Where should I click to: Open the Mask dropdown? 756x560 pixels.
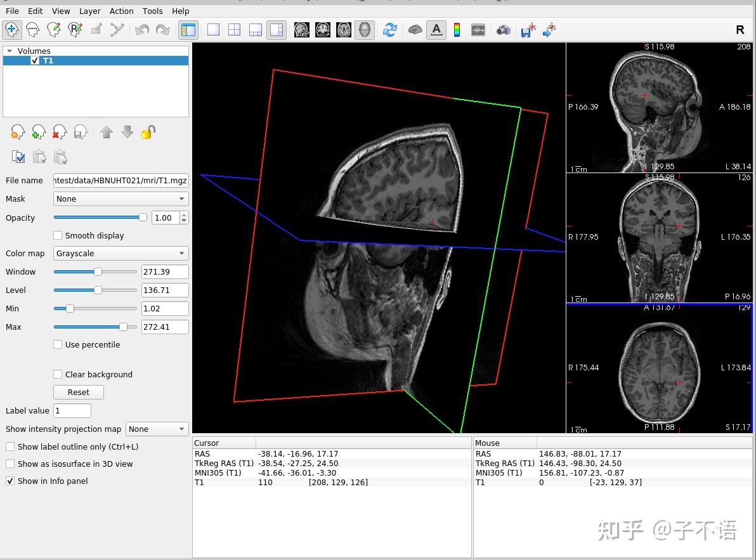coord(121,199)
